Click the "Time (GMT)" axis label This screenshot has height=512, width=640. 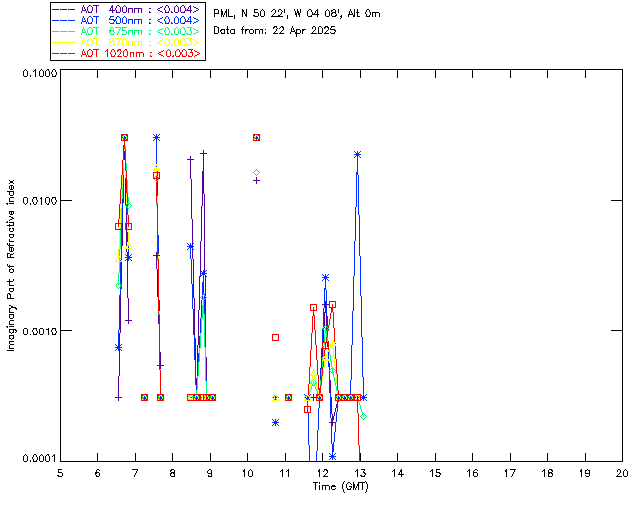[x=340, y=487]
